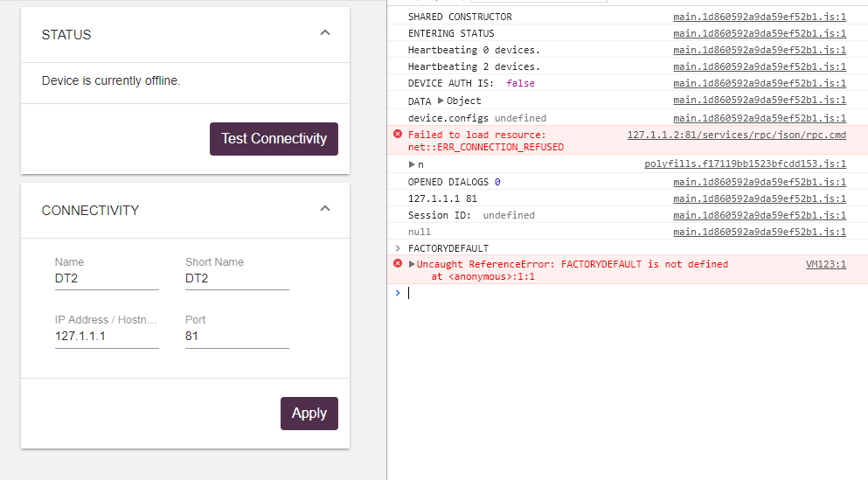Collapse the CONNECTIVITY panel chevron
The height and width of the screenshot is (480, 868).
325,209
